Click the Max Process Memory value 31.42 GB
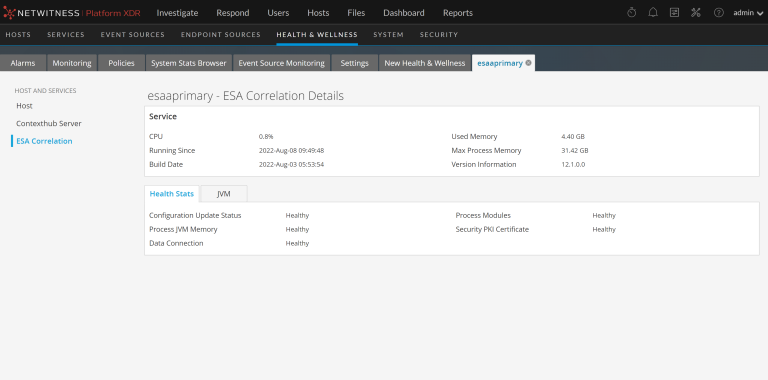The image size is (768, 380). 575,150
